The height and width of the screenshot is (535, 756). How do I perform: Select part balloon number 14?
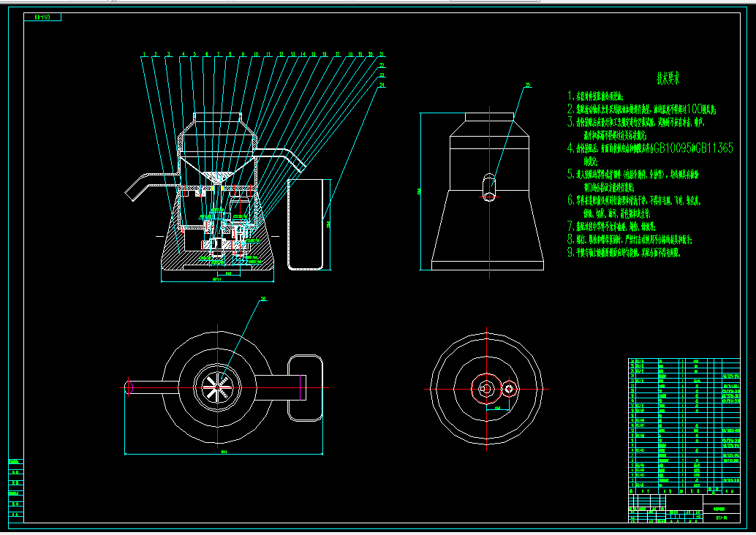[303, 55]
